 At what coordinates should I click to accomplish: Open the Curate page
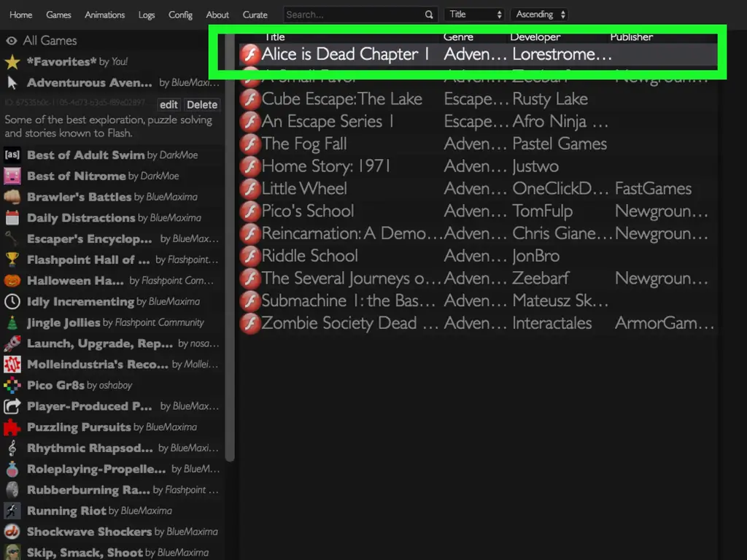(255, 15)
